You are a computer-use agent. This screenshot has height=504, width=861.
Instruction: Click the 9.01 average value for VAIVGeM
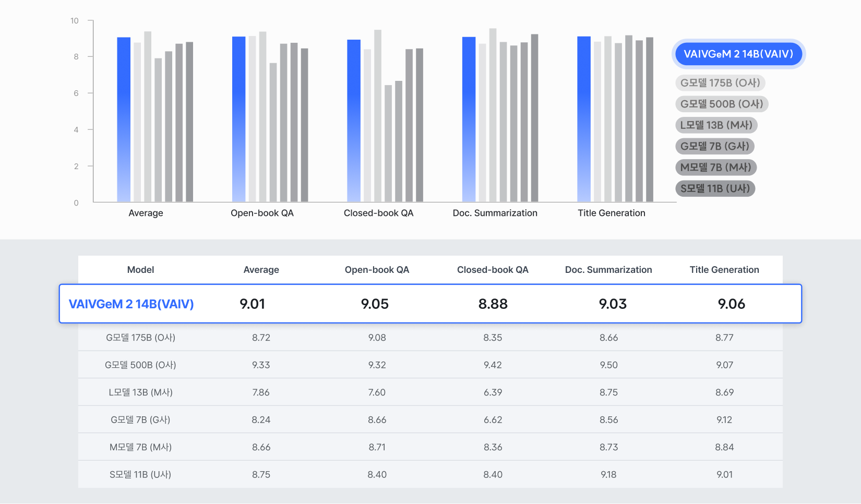[x=253, y=304]
